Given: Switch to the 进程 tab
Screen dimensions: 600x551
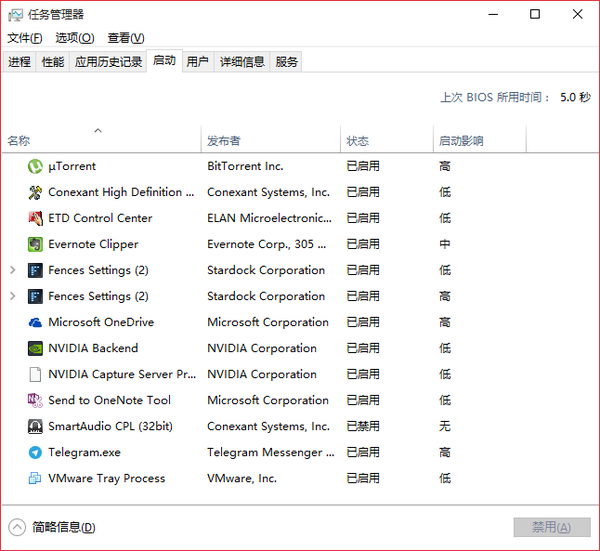Looking at the screenshot, I should coord(19,62).
